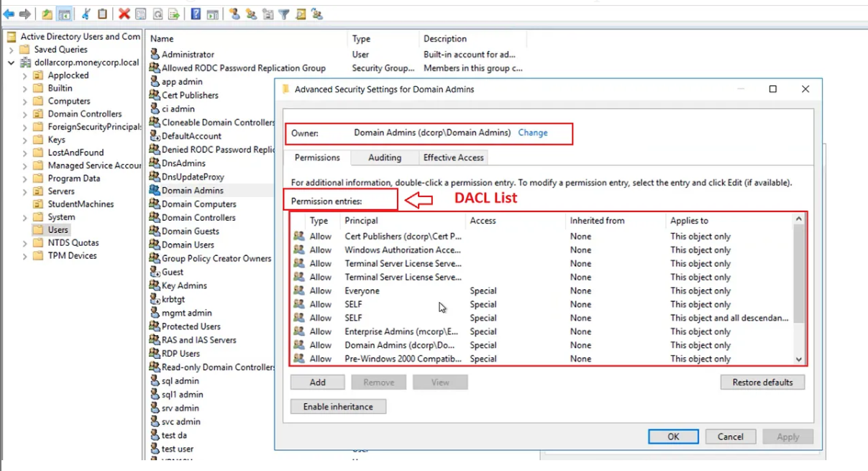Open Help with the question mark icon
868x471 pixels.
click(x=196, y=14)
